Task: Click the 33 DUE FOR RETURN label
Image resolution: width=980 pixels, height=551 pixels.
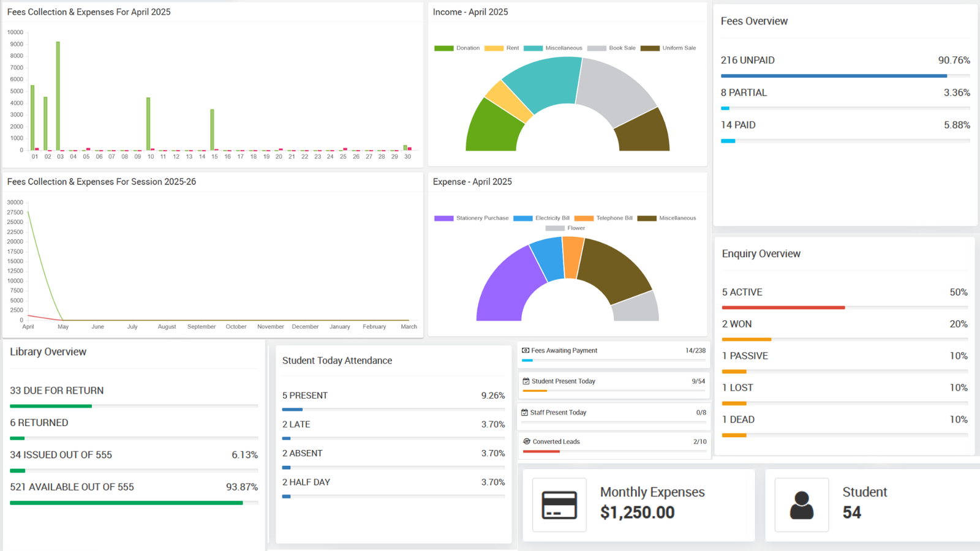Action: [57, 390]
